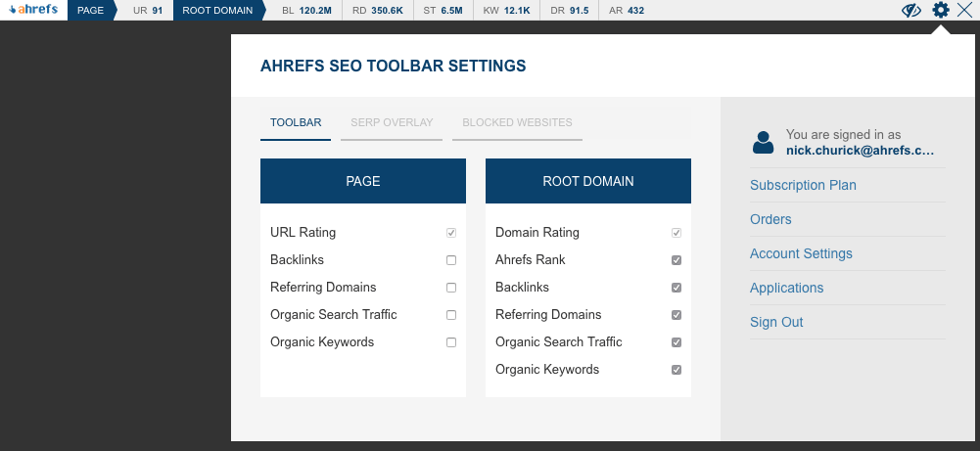Open the Applications link

787,289
